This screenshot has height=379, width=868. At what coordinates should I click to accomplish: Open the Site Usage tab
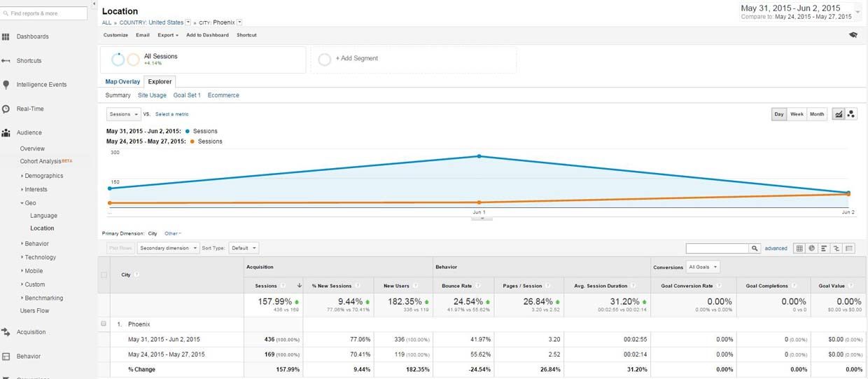pos(152,95)
